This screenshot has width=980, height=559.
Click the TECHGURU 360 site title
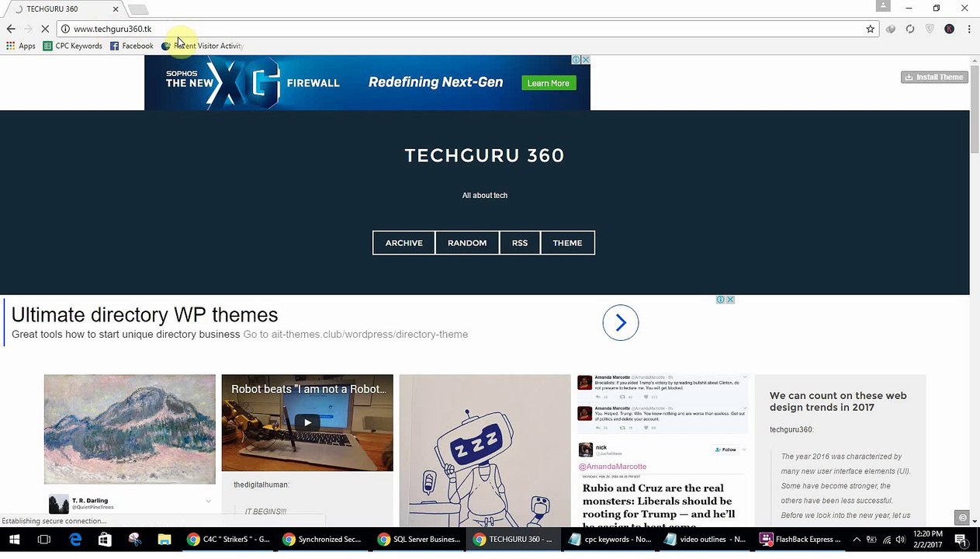tap(484, 155)
